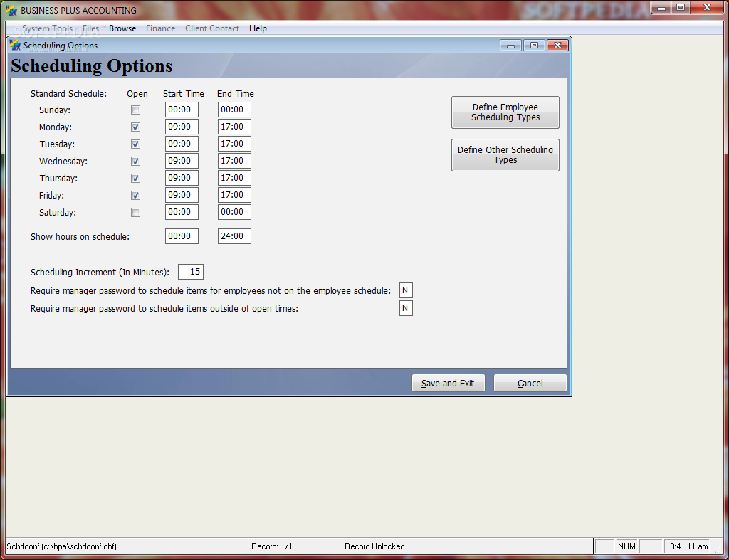Click the Wednesday row label
The width and height of the screenshot is (729, 560).
pyautogui.click(x=63, y=162)
